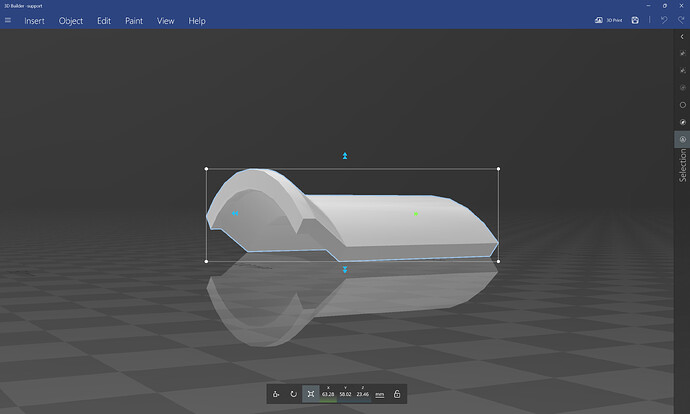Screen dimensions: 690x414
Task: Click the top-right bounding box corner handle
Action: [498, 169]
